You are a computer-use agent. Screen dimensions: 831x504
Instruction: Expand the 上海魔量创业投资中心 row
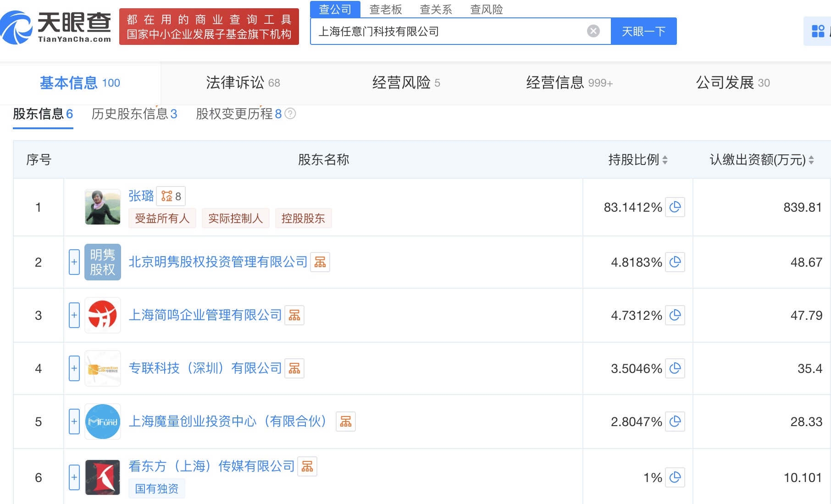click(74, 422)
